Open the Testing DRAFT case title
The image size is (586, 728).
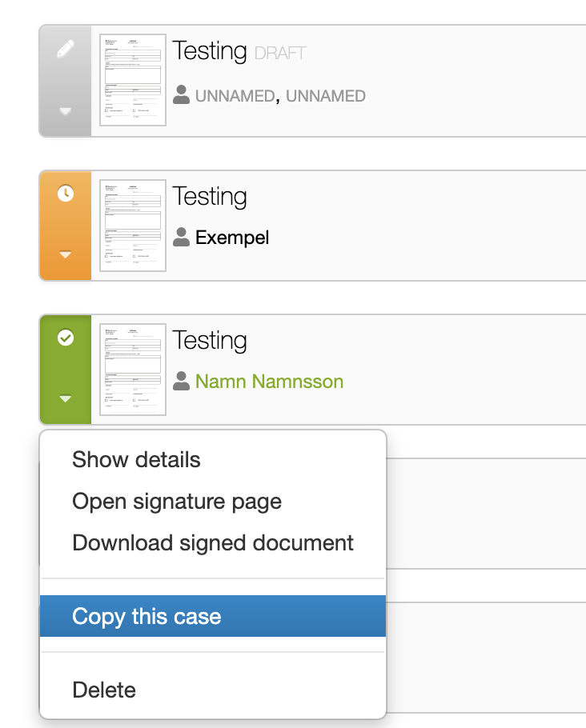tap(239, 50)
